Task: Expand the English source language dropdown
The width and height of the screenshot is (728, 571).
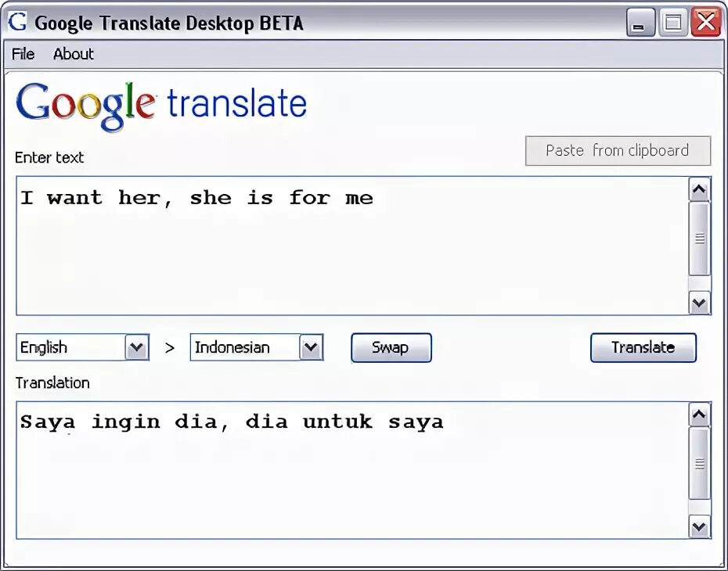Action: pyautogui.click(x=137, y=348)
